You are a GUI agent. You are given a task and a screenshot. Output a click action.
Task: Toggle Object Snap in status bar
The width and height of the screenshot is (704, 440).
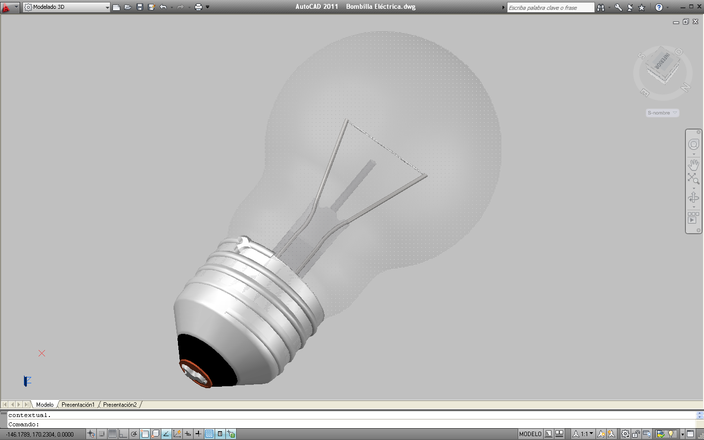pyautogui.click(x=145, y=434)
